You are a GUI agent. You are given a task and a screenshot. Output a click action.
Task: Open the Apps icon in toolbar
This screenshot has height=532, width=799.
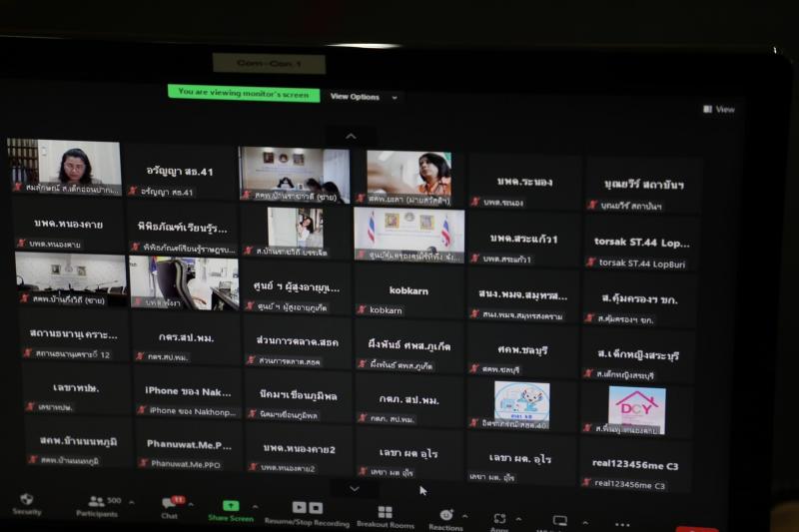[x=499, y=519]
